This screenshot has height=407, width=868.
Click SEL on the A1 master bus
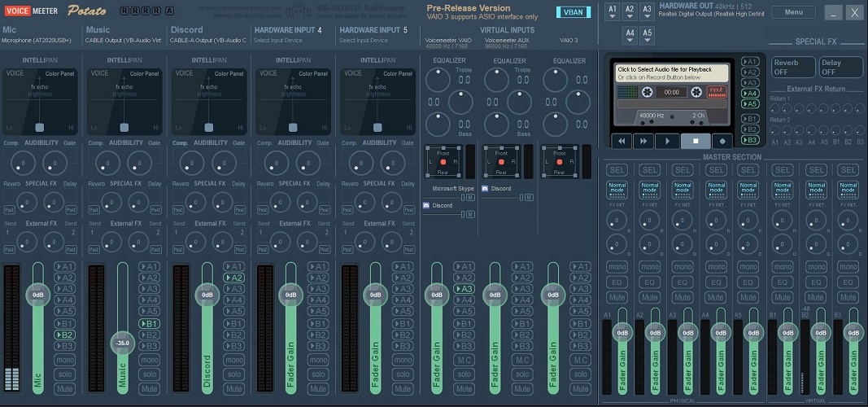pyautogui.click(x=617, y=170)
